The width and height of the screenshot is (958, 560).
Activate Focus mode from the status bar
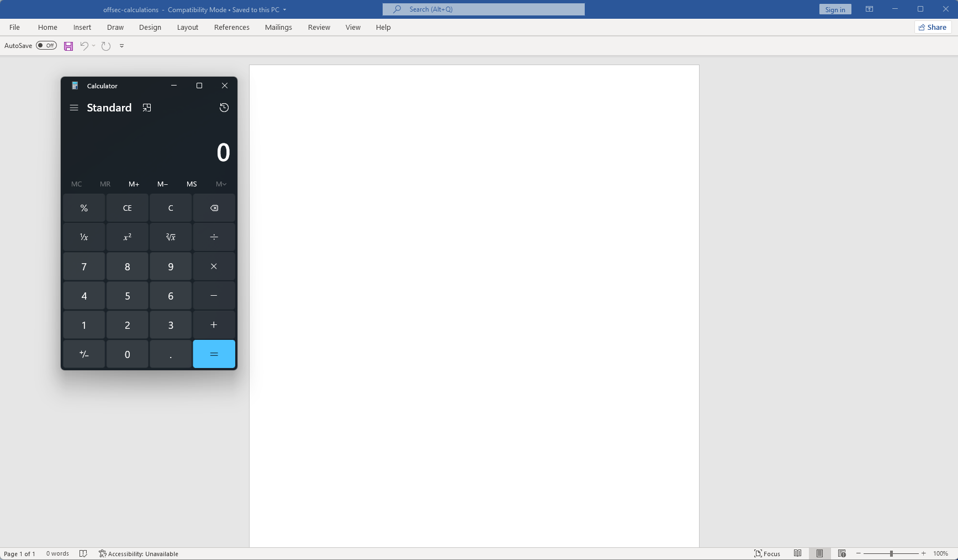[767, 553]
